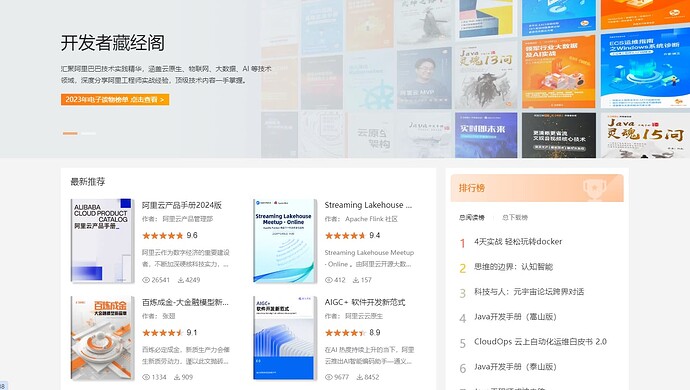Click the 阿里云产品手册2024版 title
Screen dimensions: 690x390
coord(182,205)
